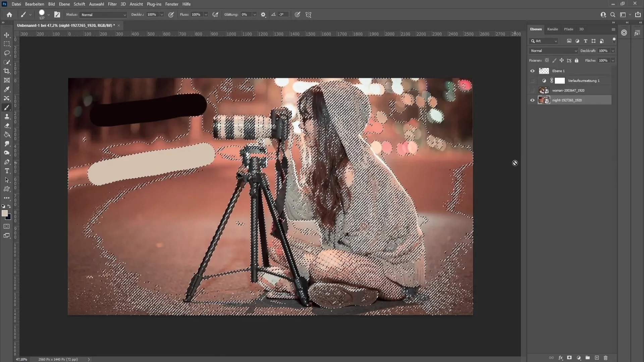The height and width of the screenshot is (362, 644).
Task: Reset default foreground background colors
Action: pyautogui.click(x=3, y=206)
